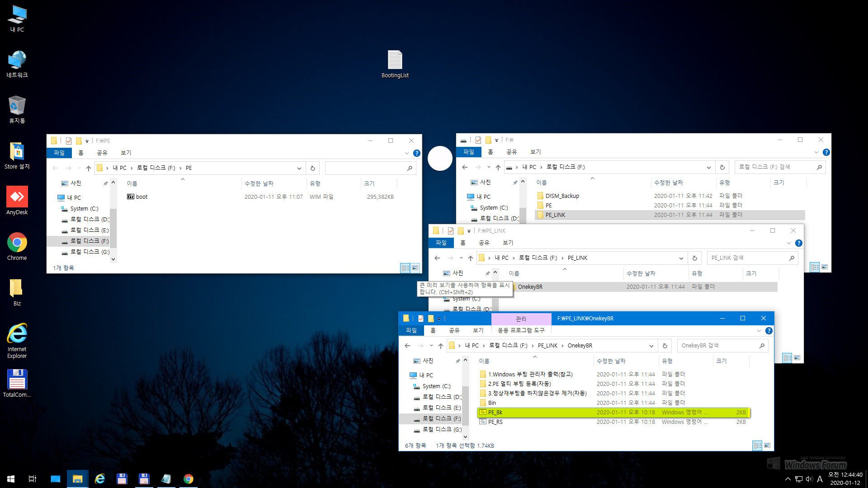Screen dimensions: 868x488
Task: Open the 휴지통 recycle bin icon
Action: [x=17, y=109]
